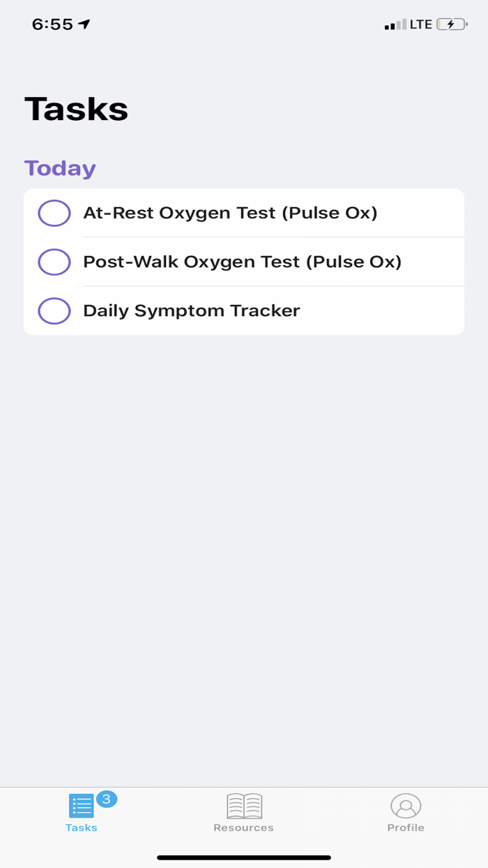Tap the large Tasks page title

pyautogui.click(x=76, y=110)
